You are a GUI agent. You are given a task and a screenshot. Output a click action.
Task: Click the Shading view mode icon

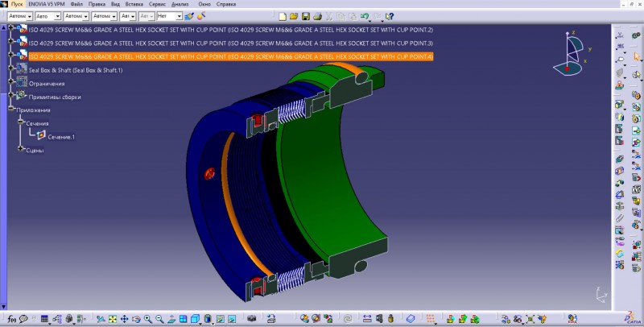pyautogui.click(x=208, y=319)
